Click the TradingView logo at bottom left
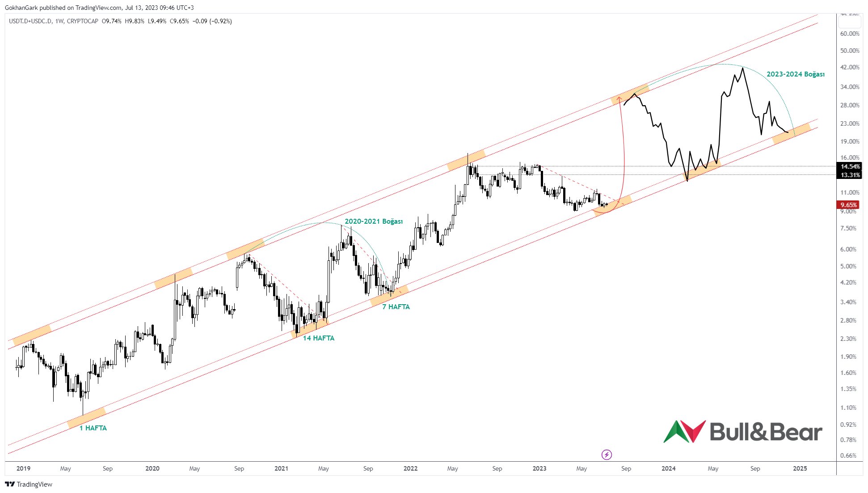868x493 pixels. [29, 484]
